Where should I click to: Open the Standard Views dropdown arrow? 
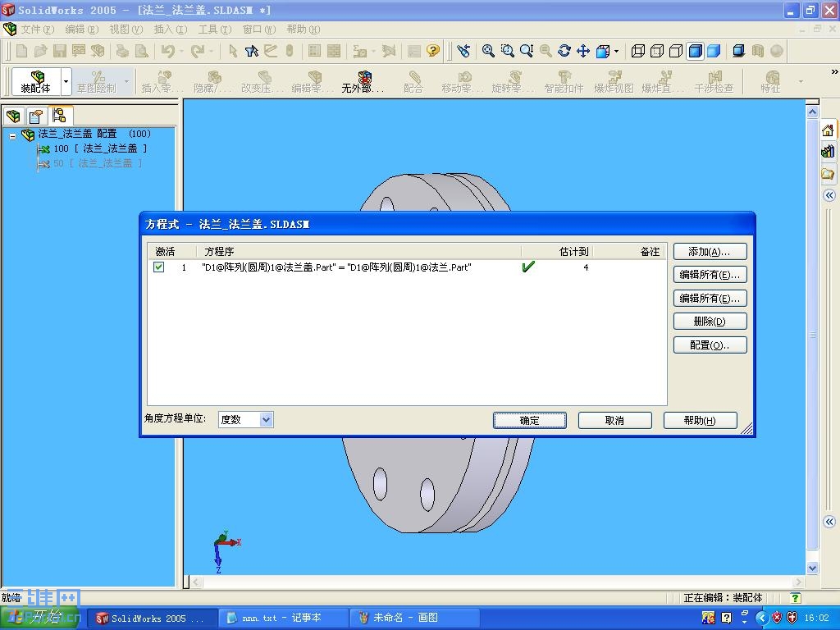pyautogui.click(x=616, y=51)
